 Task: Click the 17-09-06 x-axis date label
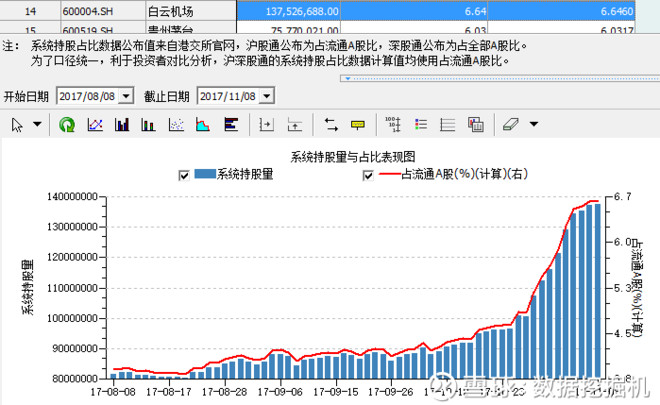tap(280, 392)
